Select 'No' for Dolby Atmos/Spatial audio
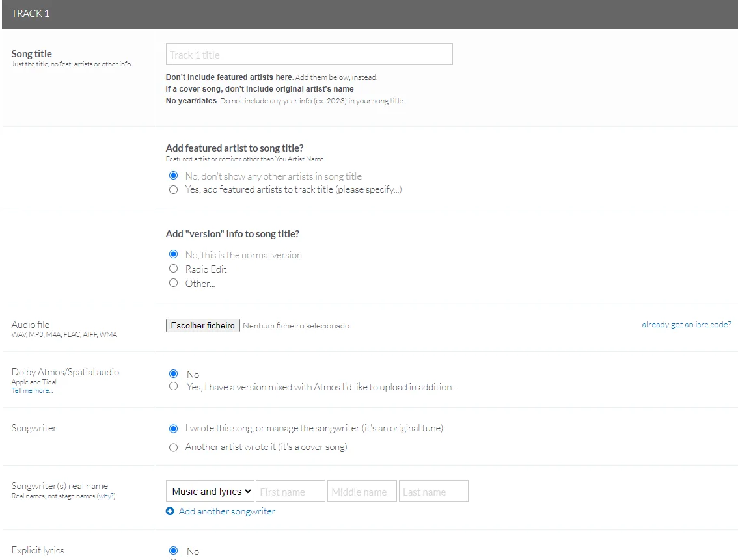Screen dimensions: 738x560 click(x=173, y=374)
